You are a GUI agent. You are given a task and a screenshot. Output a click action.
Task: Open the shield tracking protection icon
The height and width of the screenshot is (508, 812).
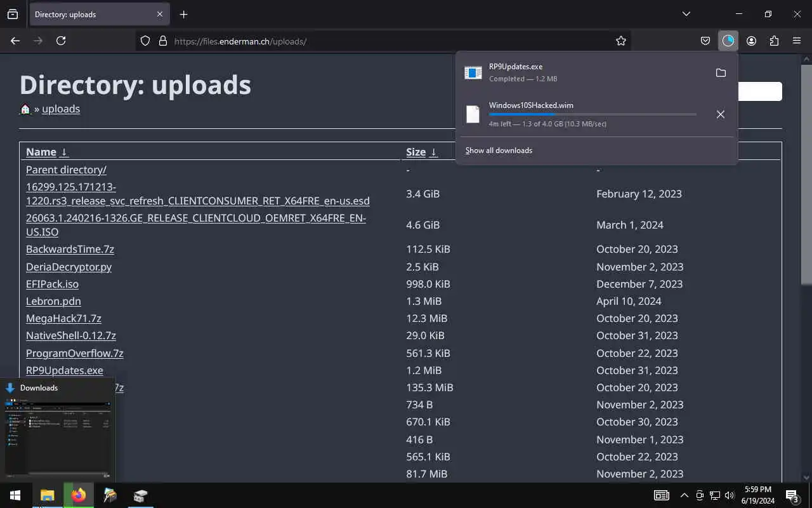click(x=145, y=41)
